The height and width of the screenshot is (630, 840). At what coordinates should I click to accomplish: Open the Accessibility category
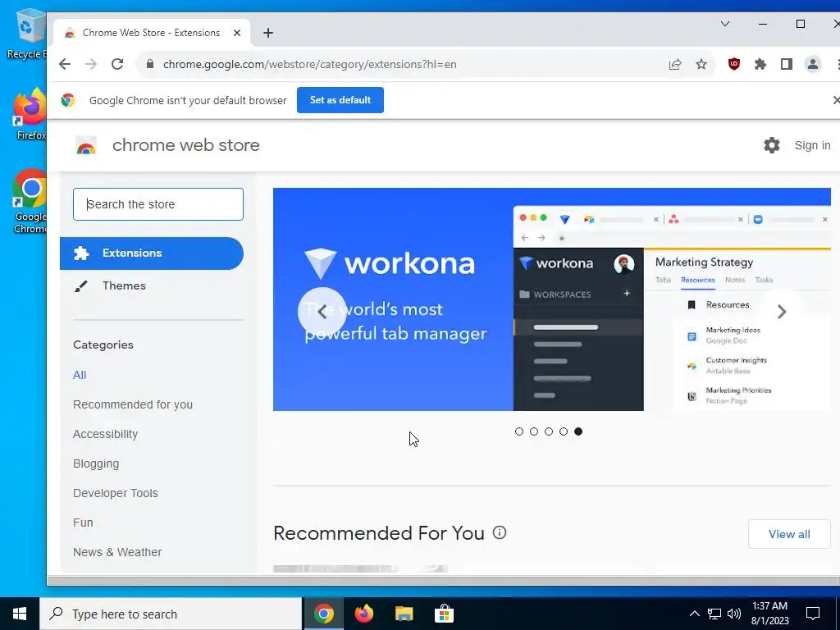(x=106, y=434)
